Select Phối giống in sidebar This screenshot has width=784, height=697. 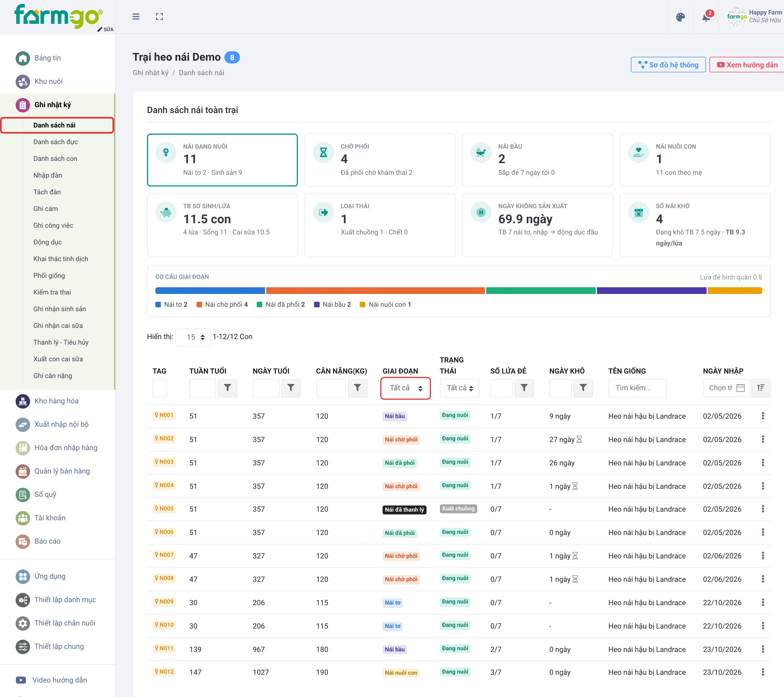pos(49,276)
